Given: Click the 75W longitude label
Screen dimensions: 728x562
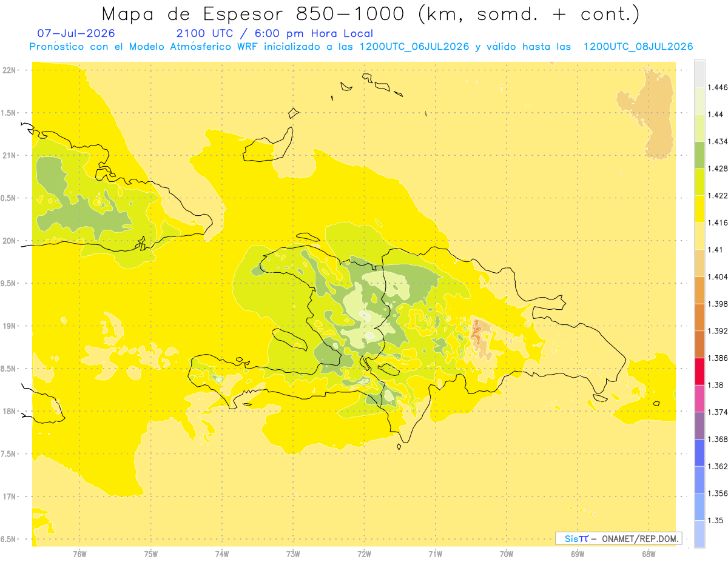Looking at the screenshot, I should pos(151,554).
